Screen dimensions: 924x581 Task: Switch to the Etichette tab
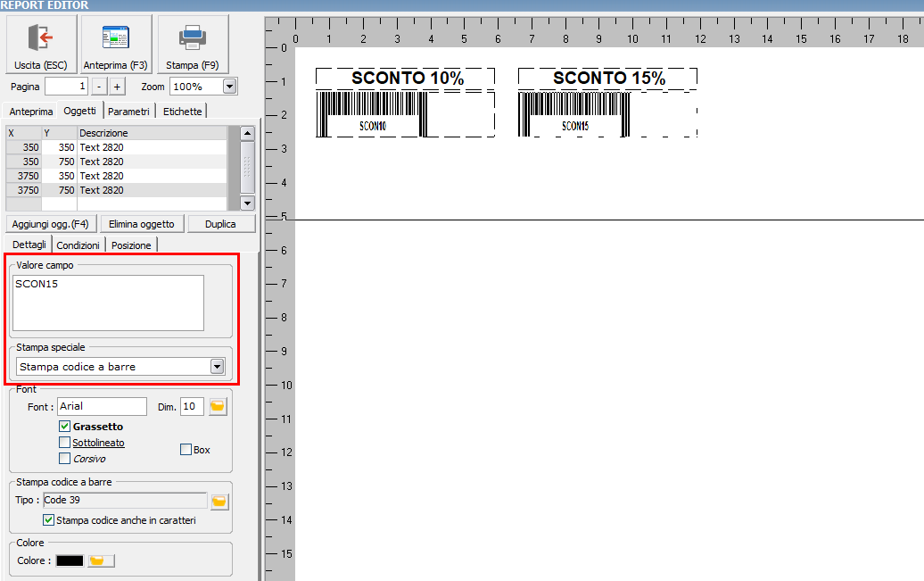click(182, 112)
